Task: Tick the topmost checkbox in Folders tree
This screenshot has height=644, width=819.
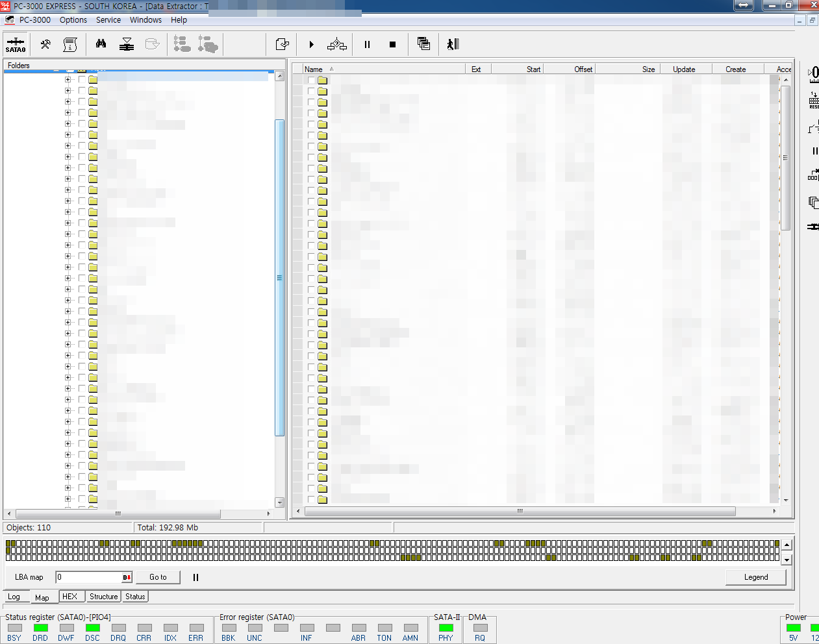Action: [82, 80]
